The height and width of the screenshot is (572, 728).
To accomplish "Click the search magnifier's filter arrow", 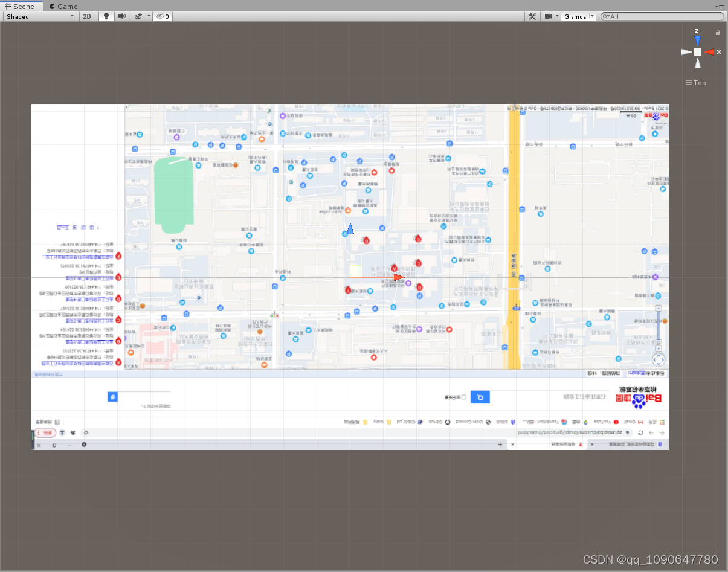I will (x=606, y=16).
